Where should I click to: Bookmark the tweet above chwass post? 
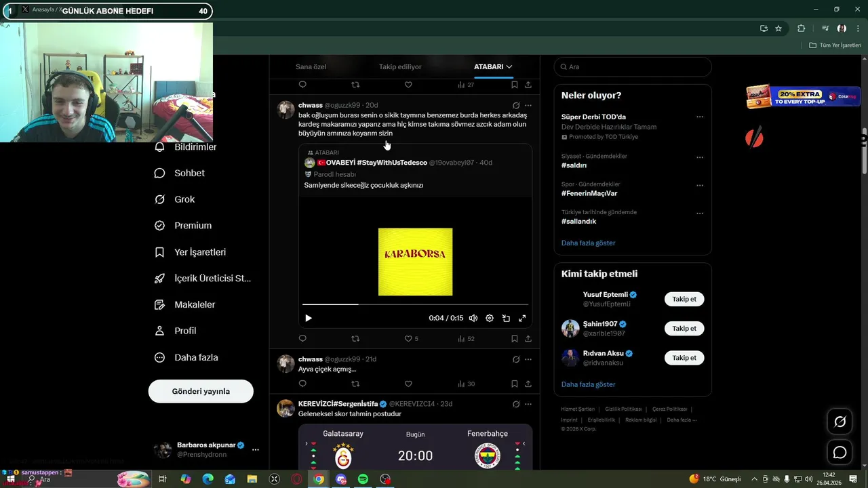[514, 85]
